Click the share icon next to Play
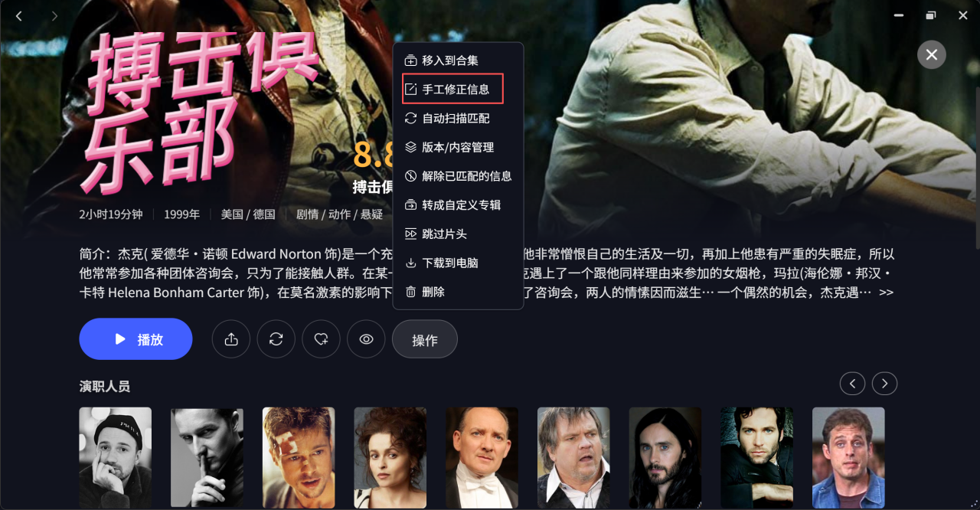Screen dimensions: 980x510 [x=231, y=339]
